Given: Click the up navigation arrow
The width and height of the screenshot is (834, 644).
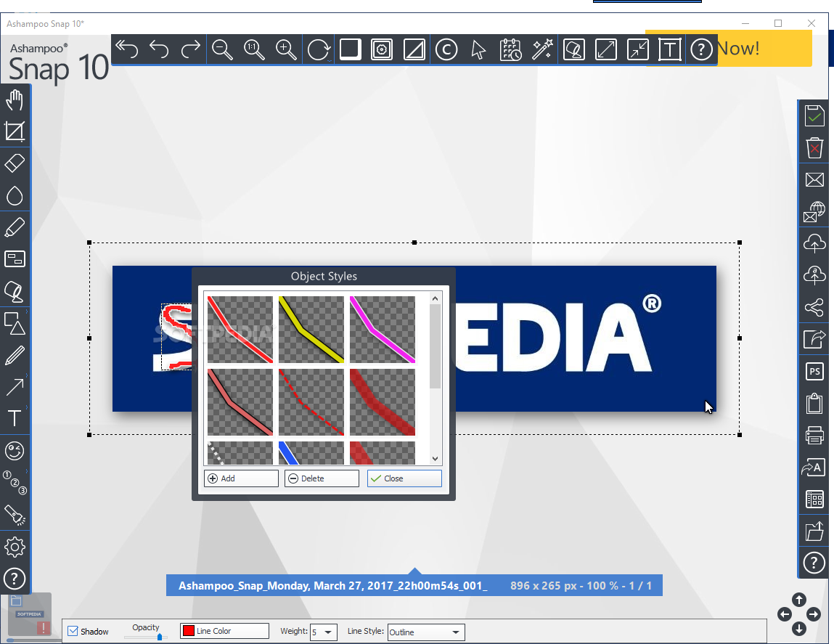Looking at the screenshot, I should pyautogui.click(x=799, y=600).
